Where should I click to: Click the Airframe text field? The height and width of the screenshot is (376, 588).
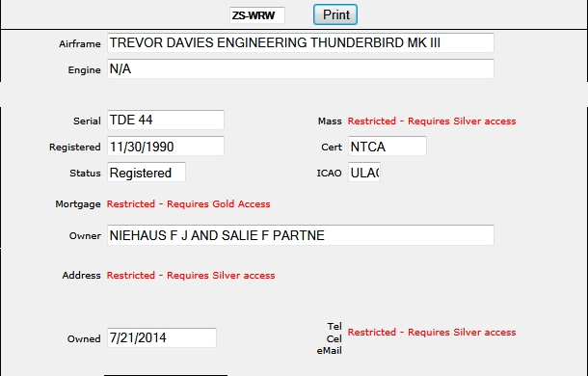[x=301, y=42]
